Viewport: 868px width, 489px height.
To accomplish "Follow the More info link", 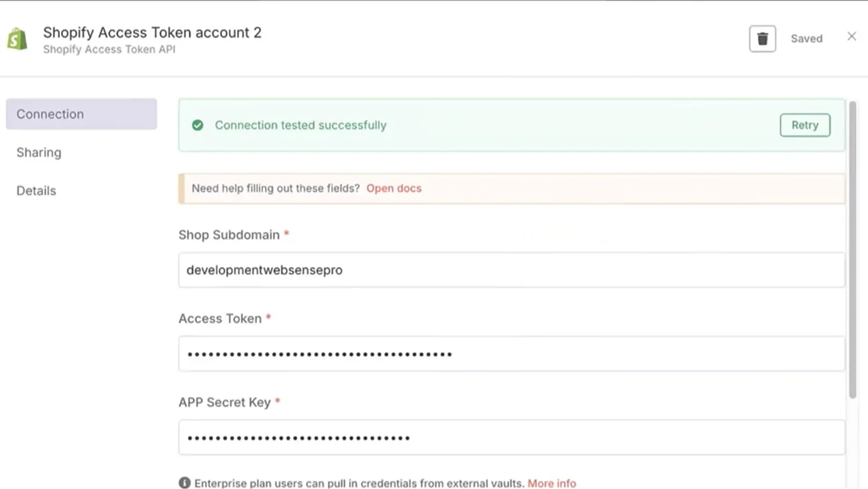I will [552, 483].
